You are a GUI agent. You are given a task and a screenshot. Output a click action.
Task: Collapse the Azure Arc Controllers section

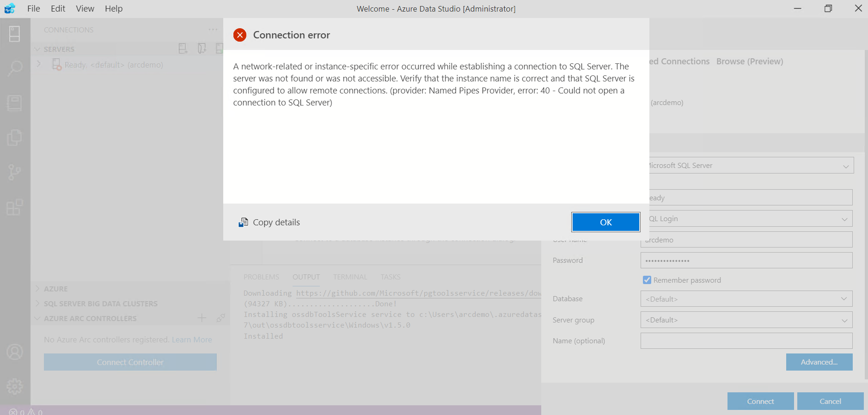tap(37, 318)
